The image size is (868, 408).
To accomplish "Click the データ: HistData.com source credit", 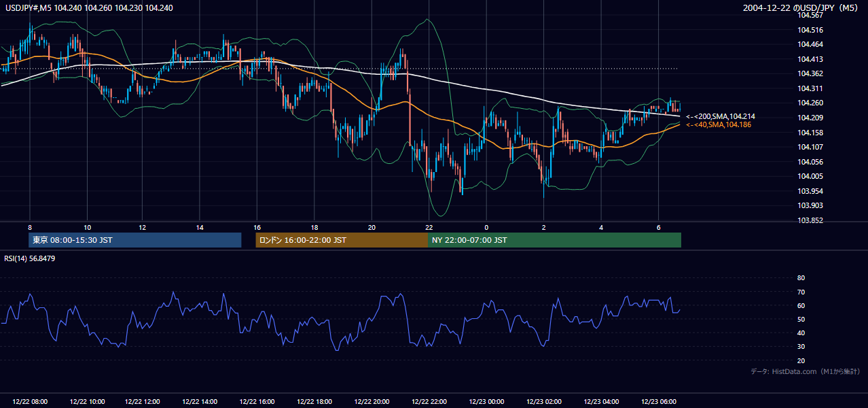I will pos(806,371).
